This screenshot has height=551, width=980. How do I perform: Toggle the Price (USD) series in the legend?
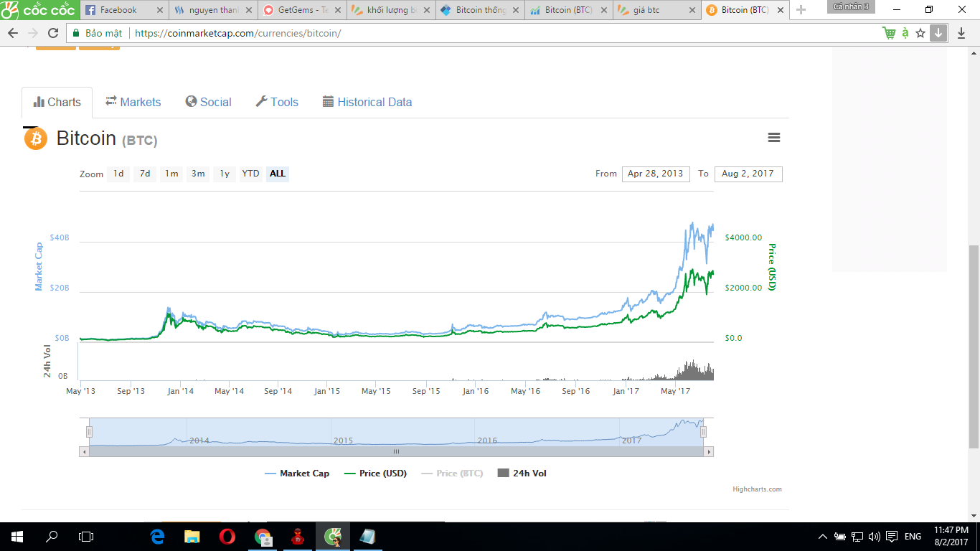click(376, 474)
